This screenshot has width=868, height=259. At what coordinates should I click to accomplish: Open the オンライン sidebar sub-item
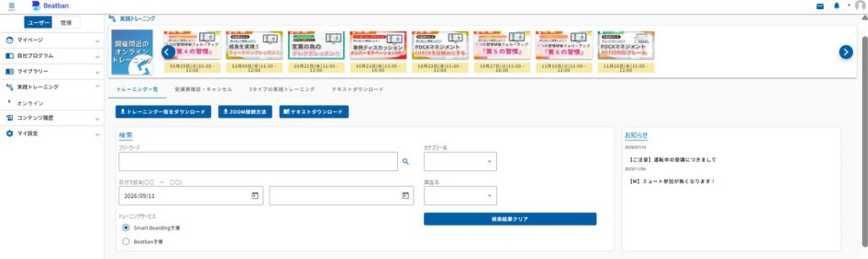[30, 103]
